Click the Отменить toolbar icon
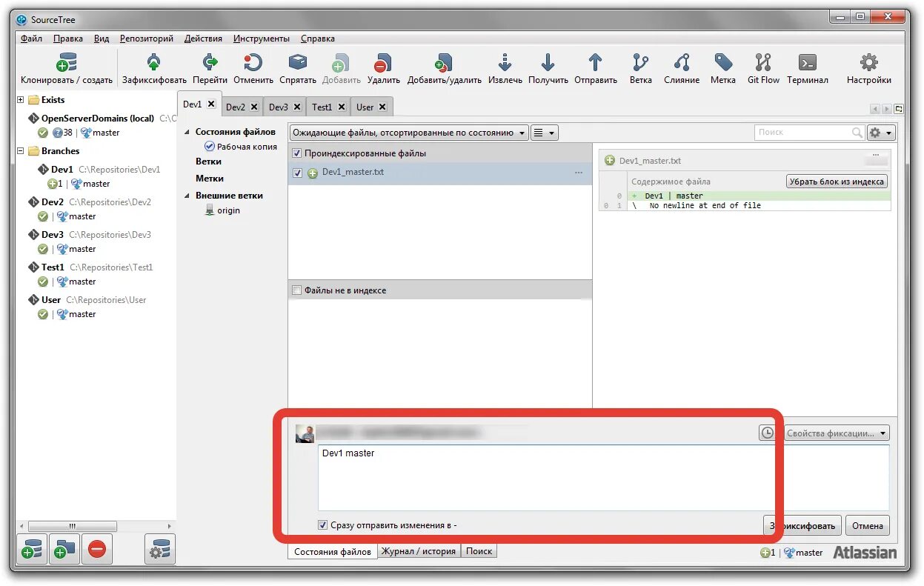Screen dimensions: 924x586 tap(253, 63)
